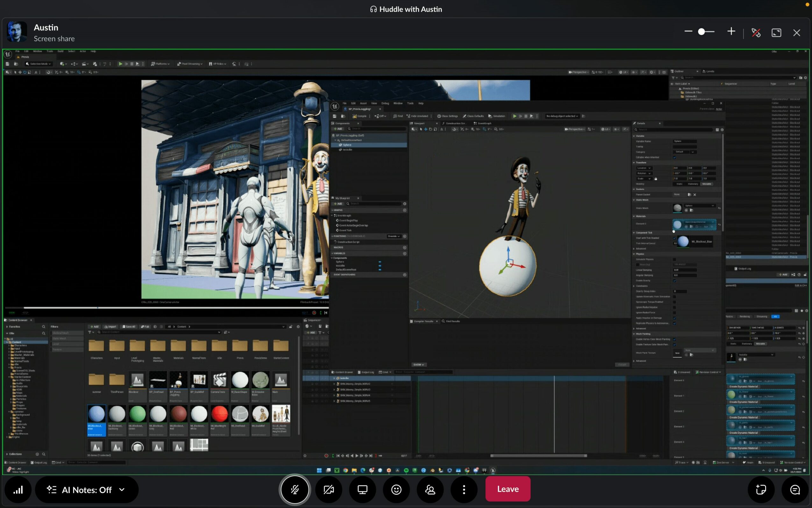The width and height of the screenshot is (812, 508).
Task: Open the huddle thread chat
Action: pos(794,490)
